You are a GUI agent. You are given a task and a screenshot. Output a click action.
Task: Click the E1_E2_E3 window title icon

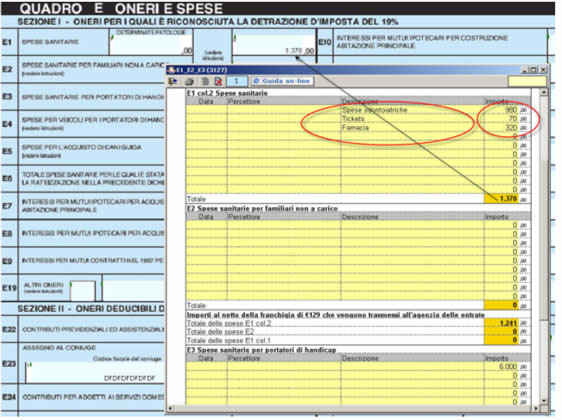[x=171, y=70]
